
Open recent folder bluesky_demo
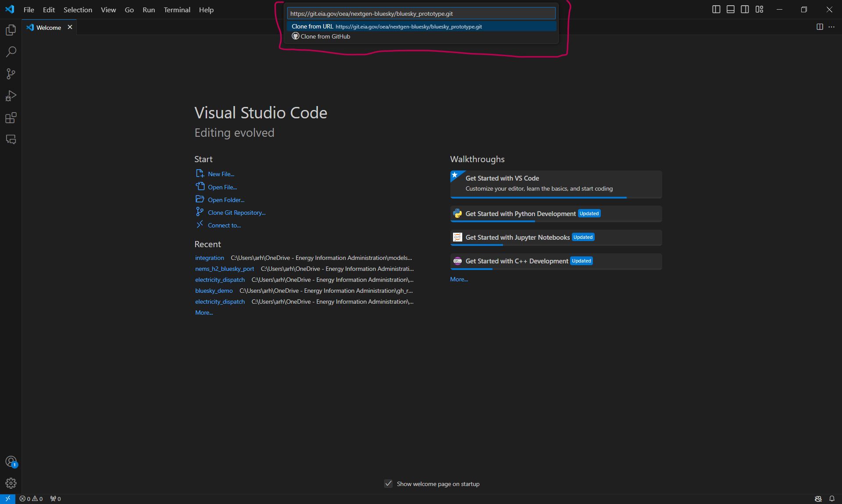[214, 291]
